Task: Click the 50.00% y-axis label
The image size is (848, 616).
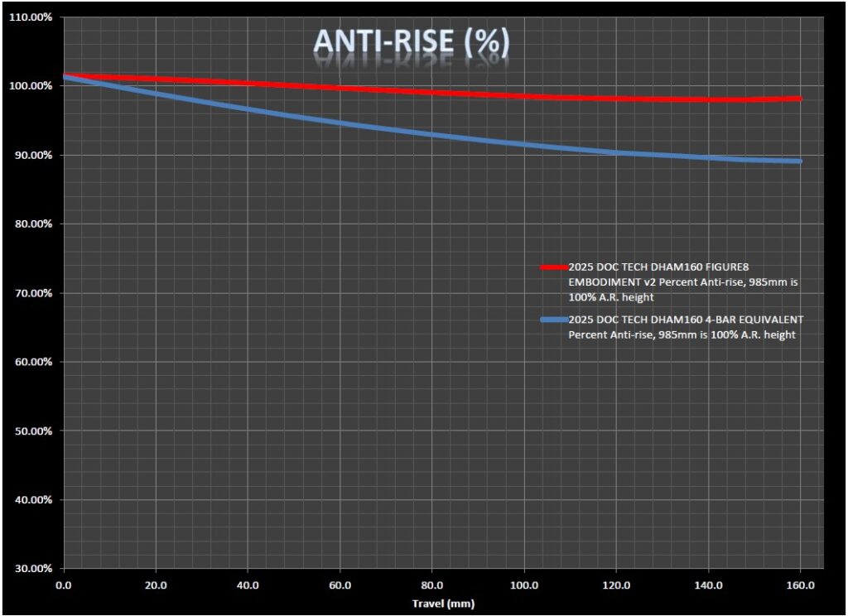Action: (31, 431)
